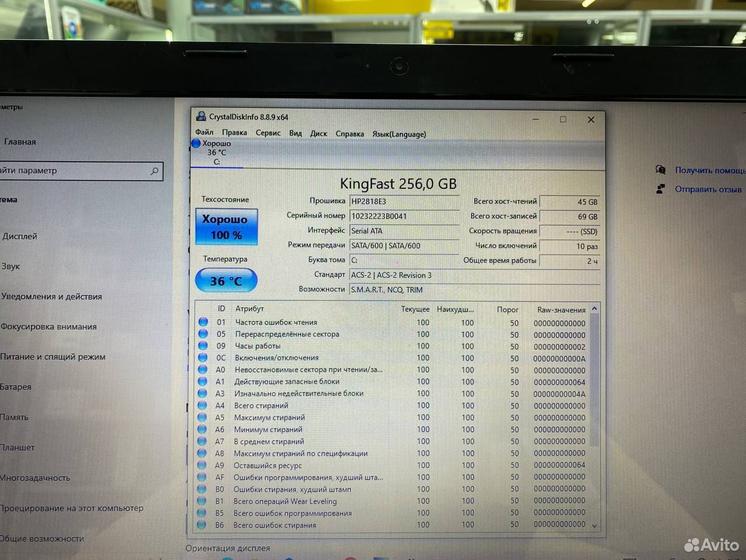
Task: Click status icon for attribute 01 read errors
Action: point(204,322)
